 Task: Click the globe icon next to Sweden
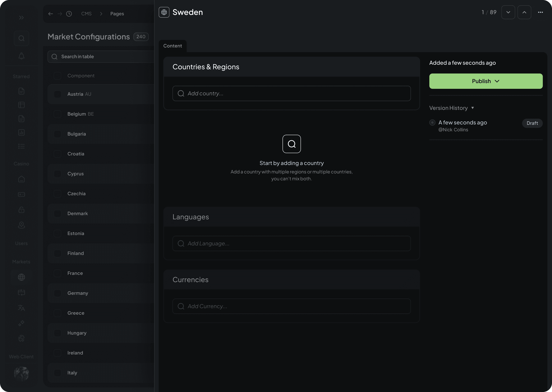tap(164, 12)
